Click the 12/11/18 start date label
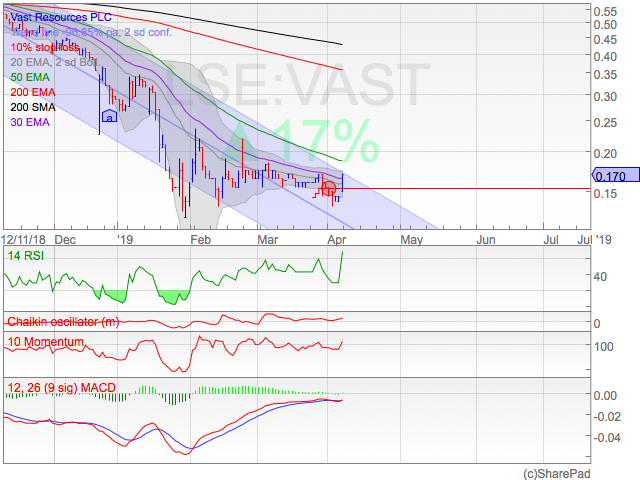Viewport: 640px width, 480px height. [x=23, y=240]
